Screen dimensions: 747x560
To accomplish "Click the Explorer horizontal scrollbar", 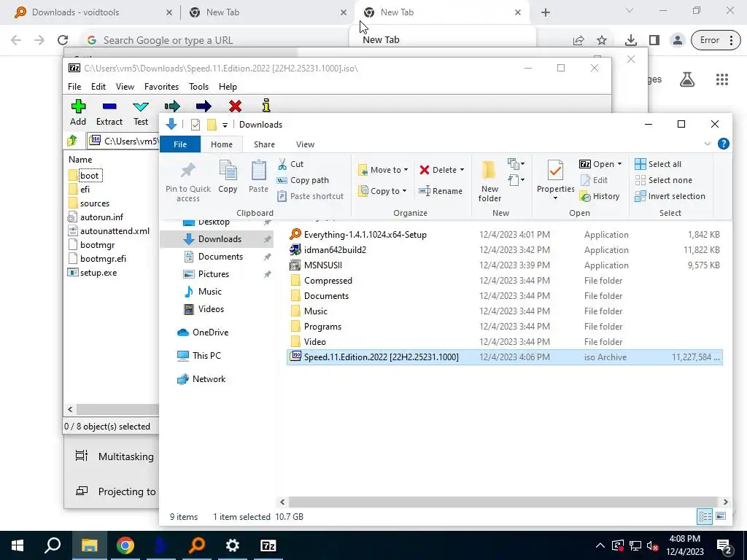I will pos(503,502).
